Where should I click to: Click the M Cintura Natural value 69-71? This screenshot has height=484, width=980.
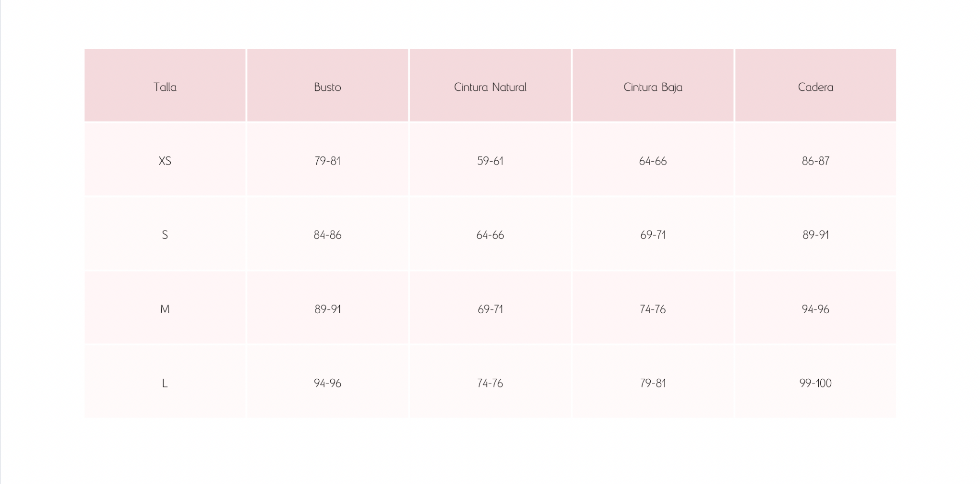click(x=490, y=309)
